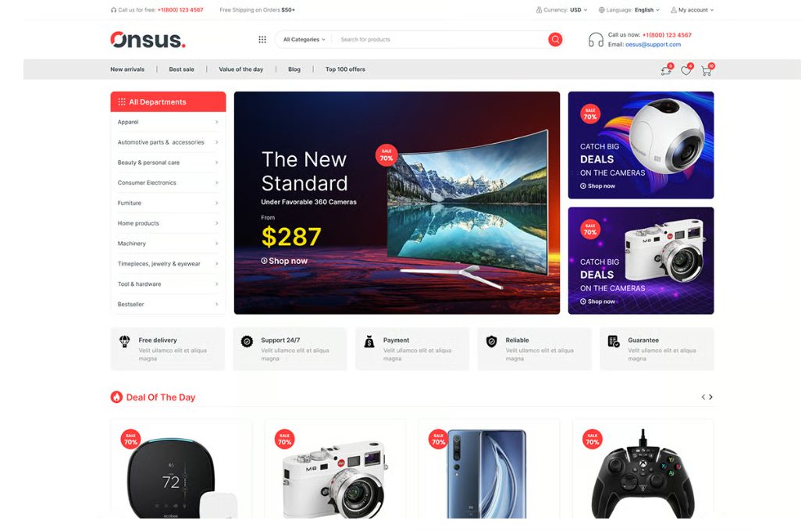Open the New arrivals menu item

click(x=127, y=69)
